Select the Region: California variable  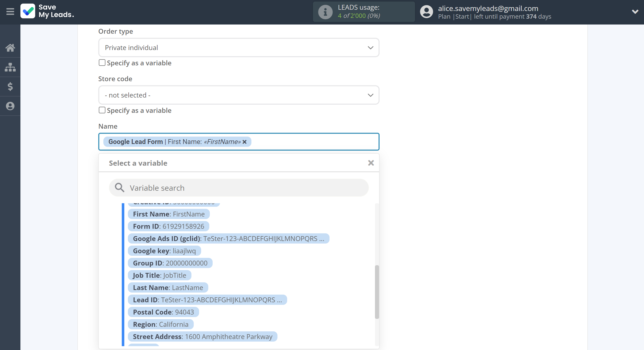pyautogui.click(x=161, y=324)
